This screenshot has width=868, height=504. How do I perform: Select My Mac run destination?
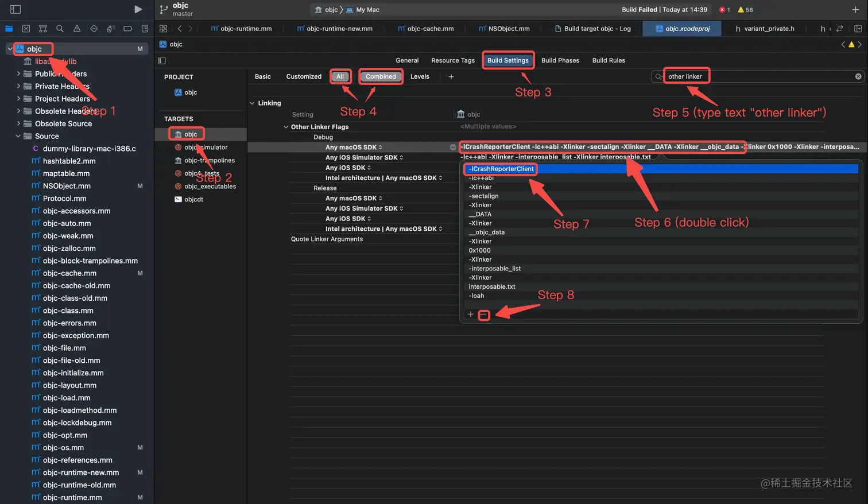point(363,10)
